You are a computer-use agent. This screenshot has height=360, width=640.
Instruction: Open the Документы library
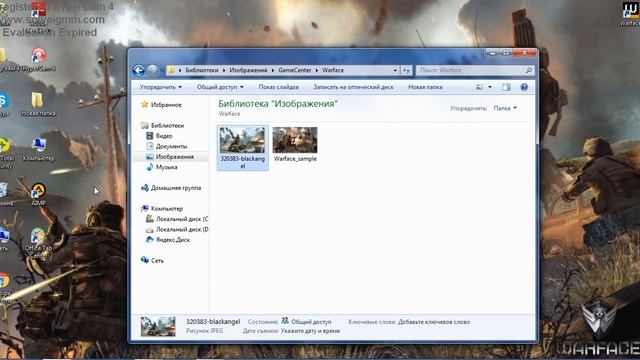pos(167,146)
